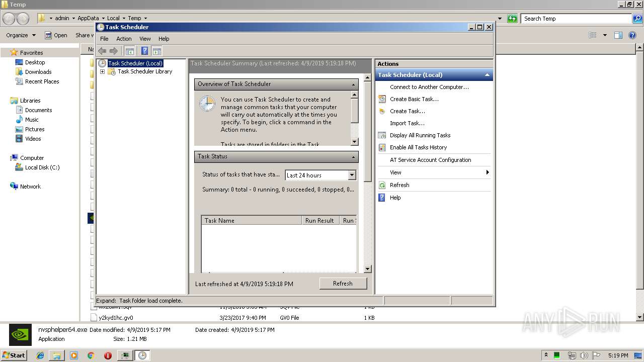The image size is (644, 362).
Task: Toggle the preview pane in Explorer
Action: pyautogui.click(x=618, y=35)
